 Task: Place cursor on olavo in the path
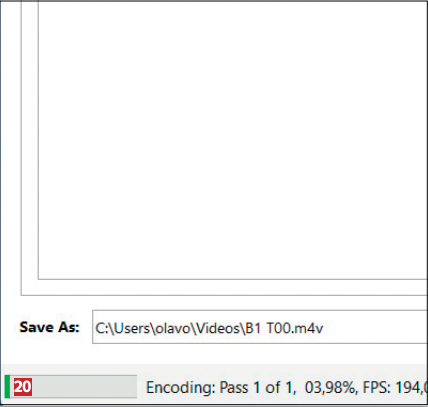(173, 328)
